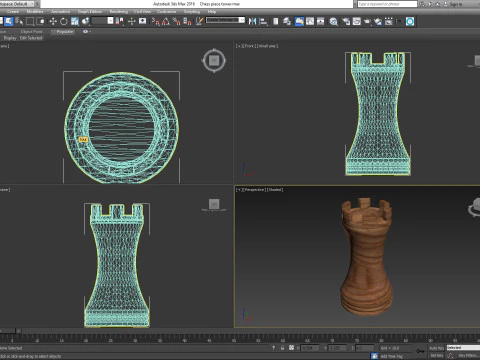Screen dimensions: 480x360
Task: Activate Select and Move tool
Action: click(x=53, y=21)
